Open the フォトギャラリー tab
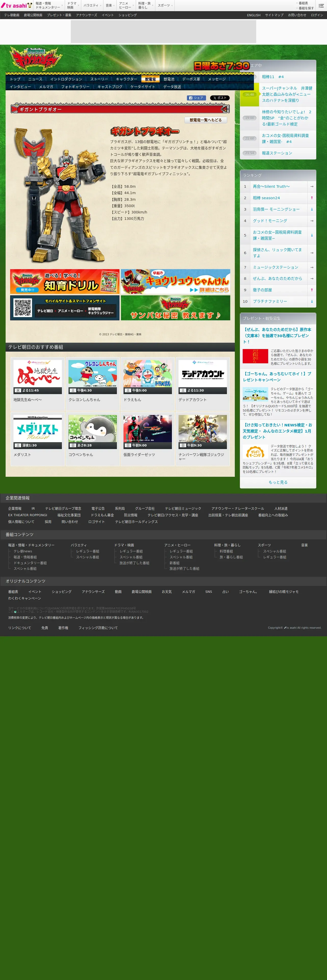The image size is (327, 980). (75, 87)
